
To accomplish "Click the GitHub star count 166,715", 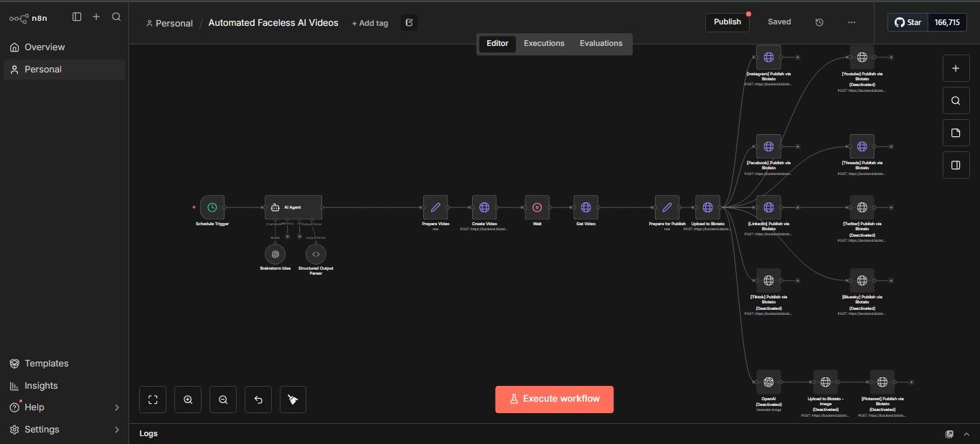I will [x=946, y=22].
